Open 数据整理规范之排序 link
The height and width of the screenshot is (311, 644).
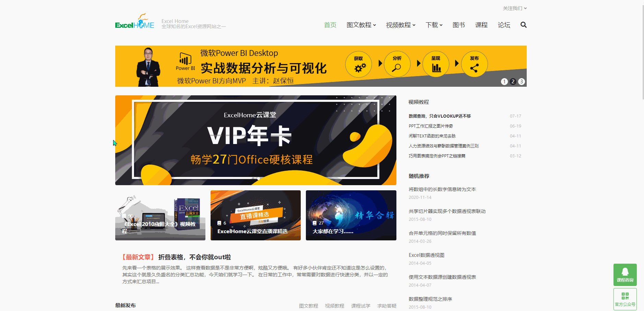point(430,299)
